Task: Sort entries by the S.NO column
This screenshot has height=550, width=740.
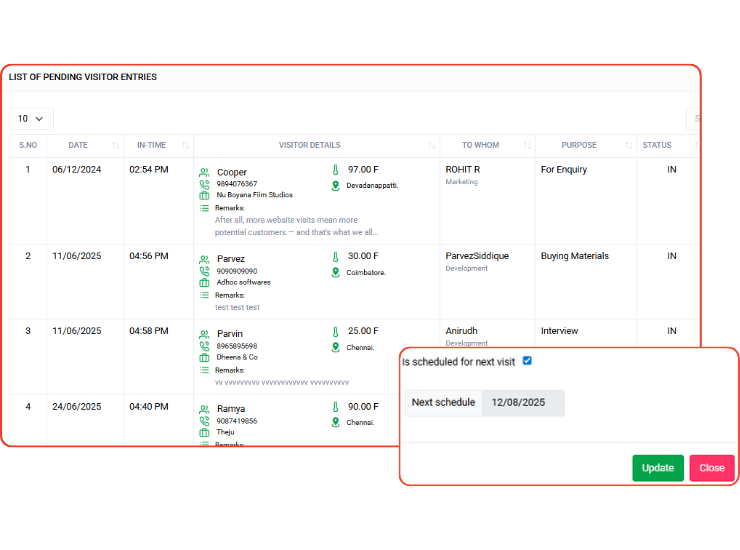Action: (28, 146)
